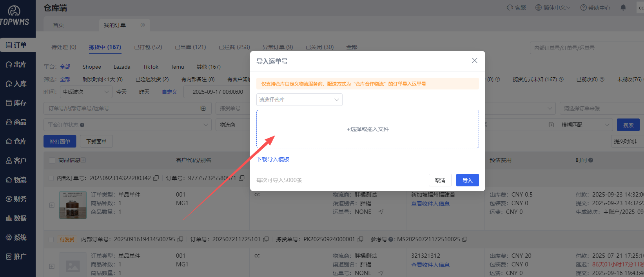
Task: Open the 物流 sidebar section
Action: 16,180
